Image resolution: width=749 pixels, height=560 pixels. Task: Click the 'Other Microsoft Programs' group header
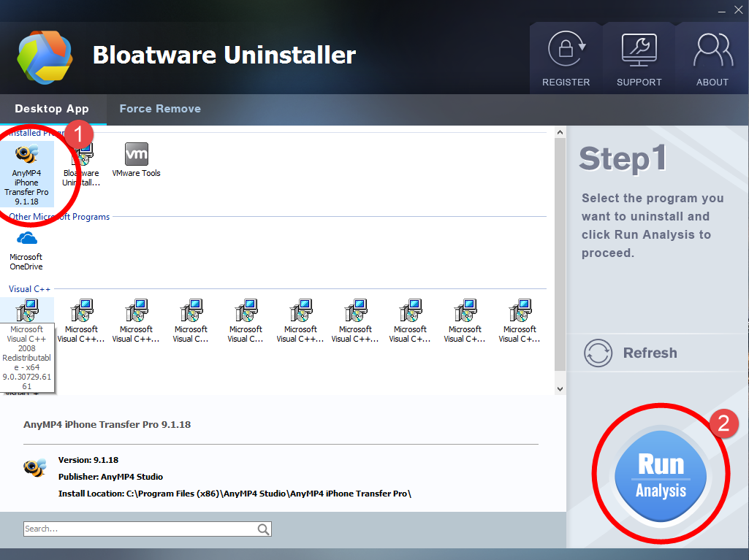(59, 217)
